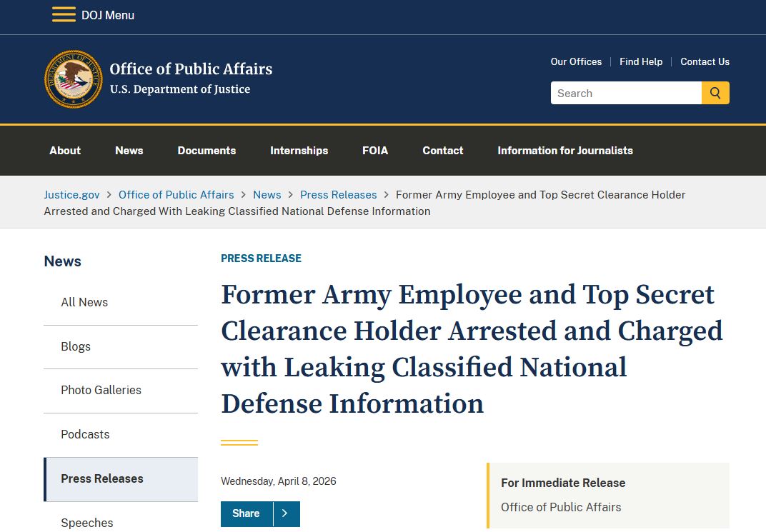Open the News navigation menu

(x=129, y=151)
